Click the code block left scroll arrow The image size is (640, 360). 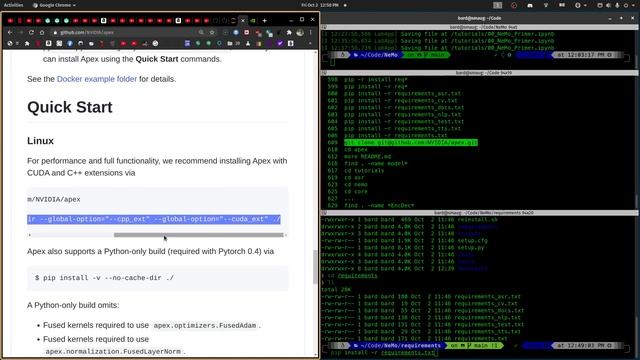click(x=29, y=235)
